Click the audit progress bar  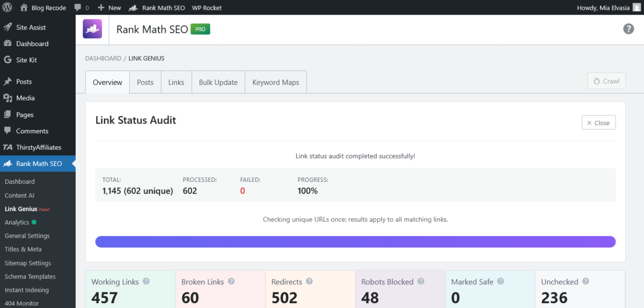tap(355, 242)
